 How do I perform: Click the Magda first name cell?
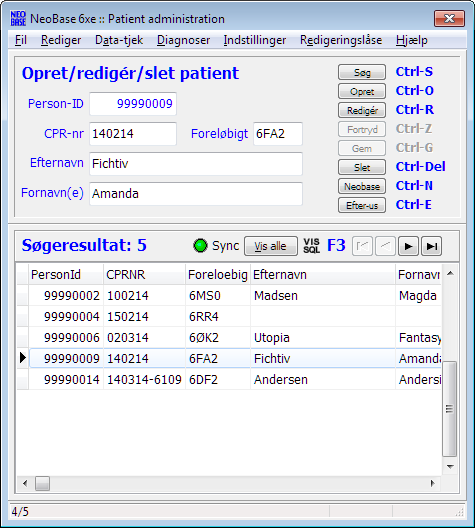(x=418, y=295)
